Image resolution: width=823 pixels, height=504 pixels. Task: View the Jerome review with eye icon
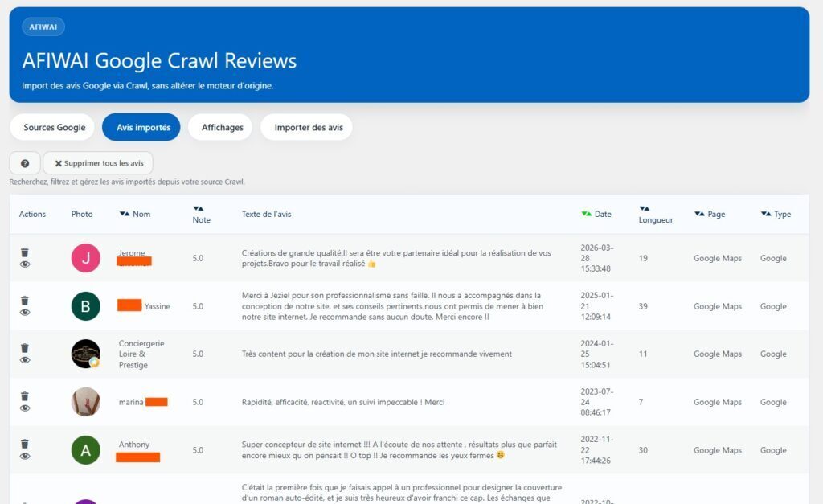tap(25, 264)
